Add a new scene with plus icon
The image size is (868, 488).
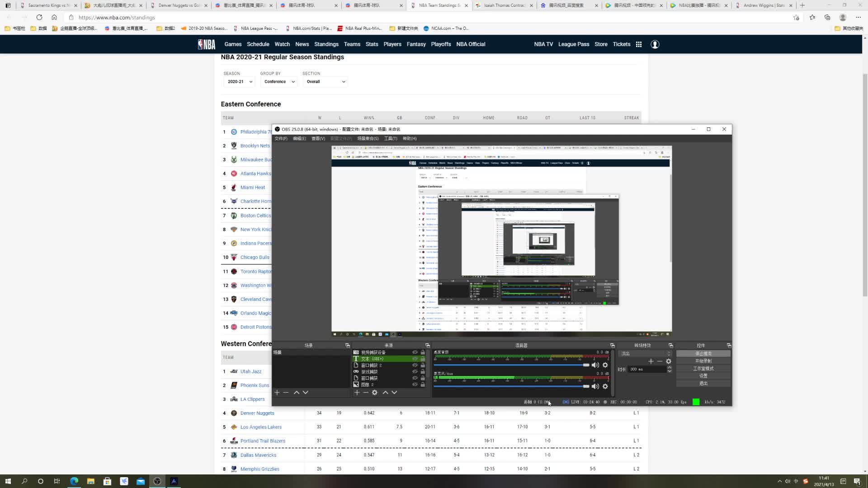click(x=277, y=393)
